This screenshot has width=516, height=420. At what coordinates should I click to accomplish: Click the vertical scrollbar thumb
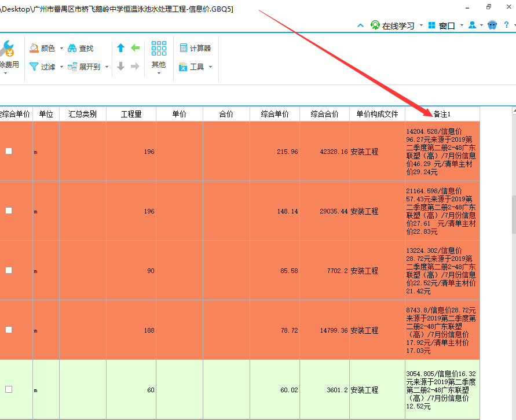pyautogui.click(x=514, y=214)
